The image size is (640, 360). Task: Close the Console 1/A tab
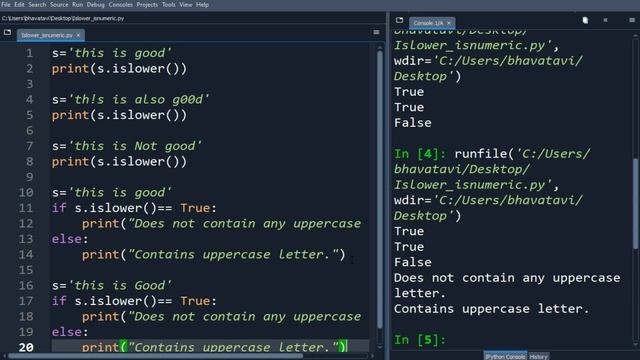pyautogui.click(x=449, y=23)
